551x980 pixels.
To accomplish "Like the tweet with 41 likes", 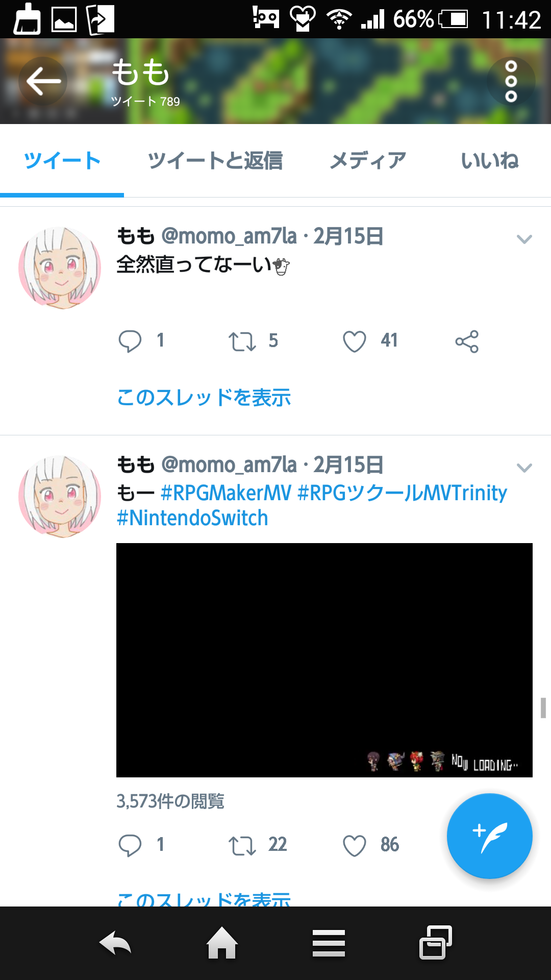I will tap(355, 341).
